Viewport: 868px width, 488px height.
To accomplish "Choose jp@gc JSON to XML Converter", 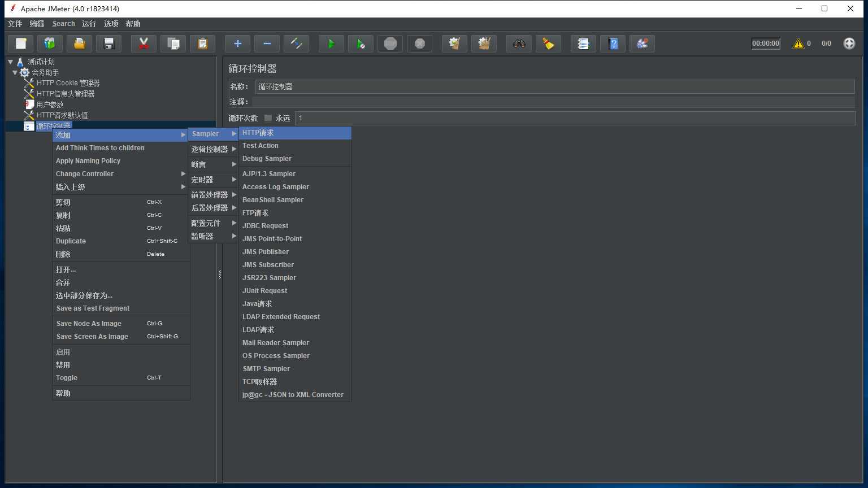I will pyautogui.click(x=295, y=395).
